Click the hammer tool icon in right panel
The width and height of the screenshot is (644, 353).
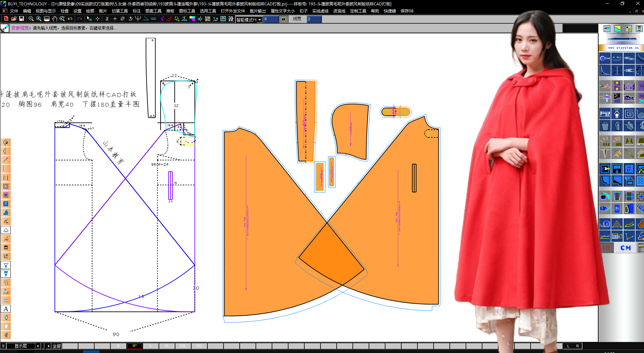pos(605,98)
